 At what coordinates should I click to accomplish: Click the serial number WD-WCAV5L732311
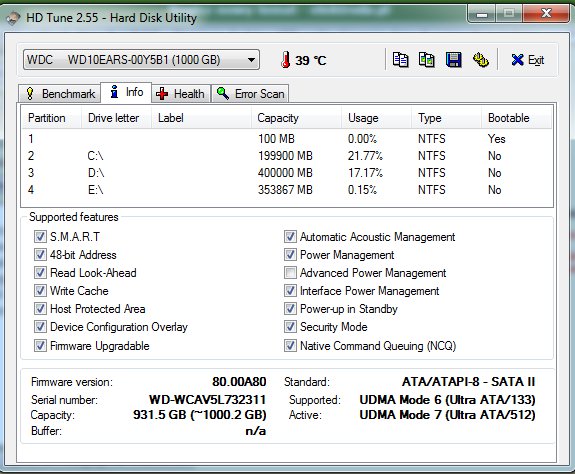point(208,399)
